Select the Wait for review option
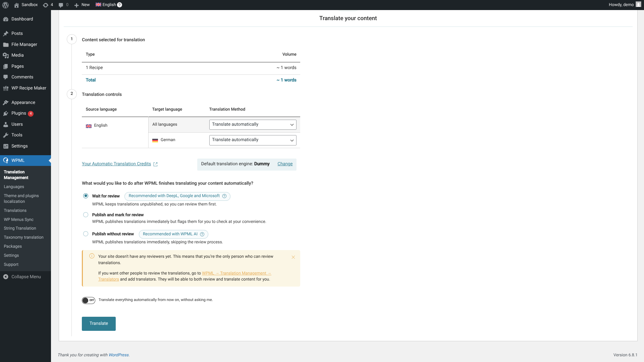This screenshot has width=644, height=362. click(x=86, y=196)
